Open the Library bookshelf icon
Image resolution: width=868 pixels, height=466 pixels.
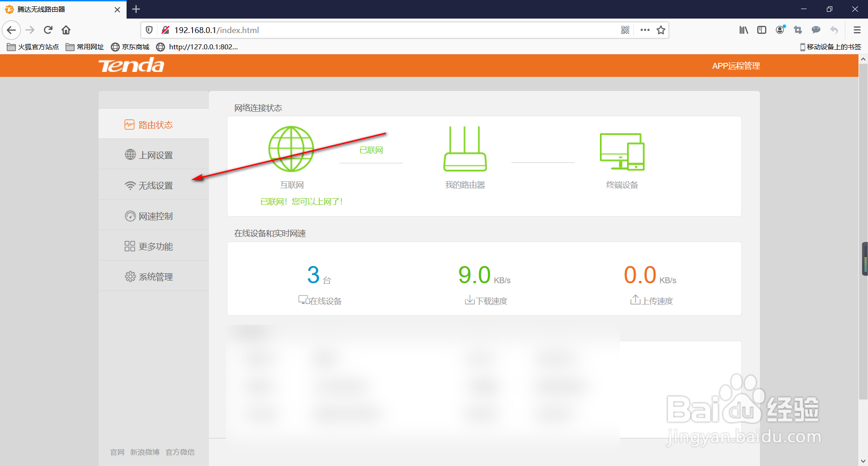744,30
